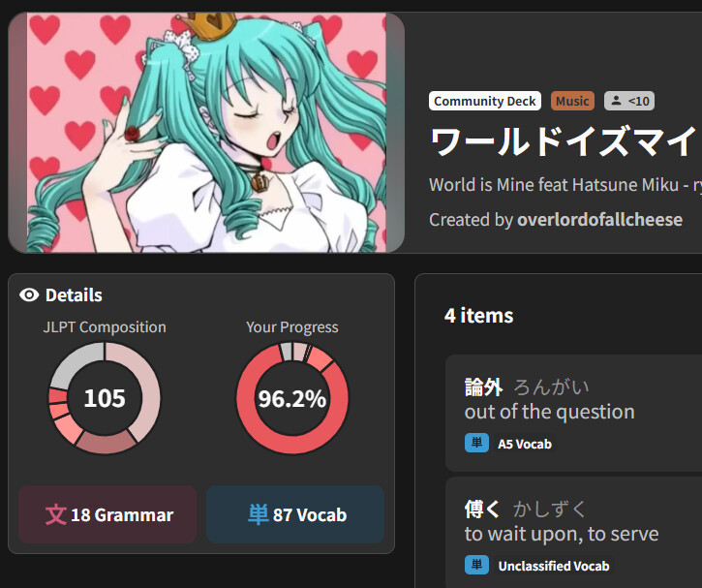Click the A5 Vocab label
Viewport: 702px width, 588px height.
(525, 444)
